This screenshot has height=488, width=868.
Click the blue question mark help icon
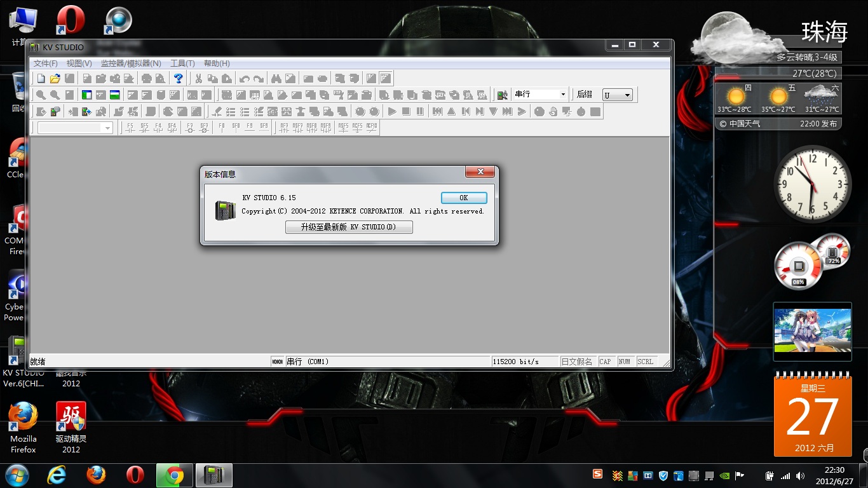[179, 79]
